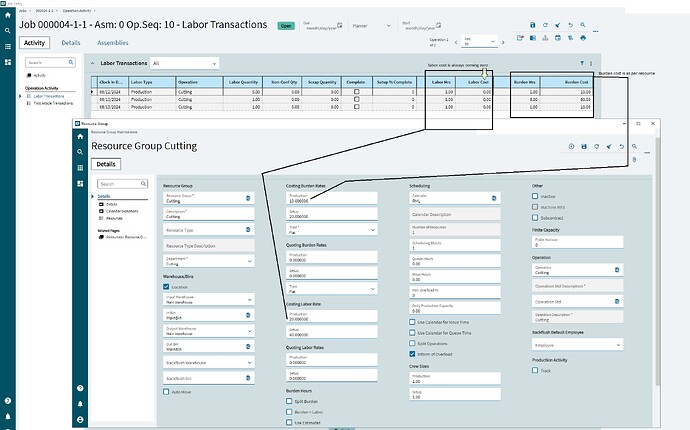Click the filter icon in Labor Transactions grid
The width and height of the screenshot is (690, 430).
(x=582, y=63)
